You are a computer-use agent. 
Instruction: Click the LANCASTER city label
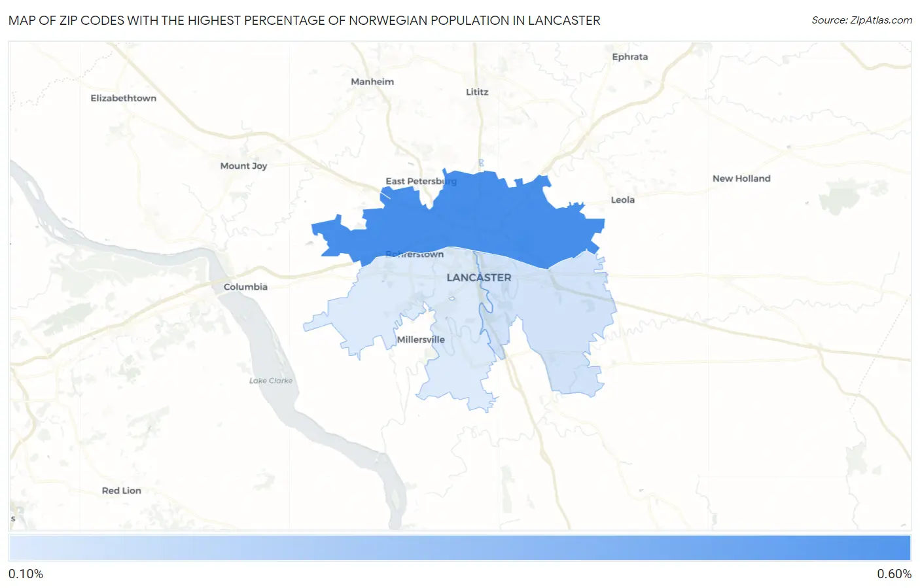pyautogui.click(x=479, y=278)
